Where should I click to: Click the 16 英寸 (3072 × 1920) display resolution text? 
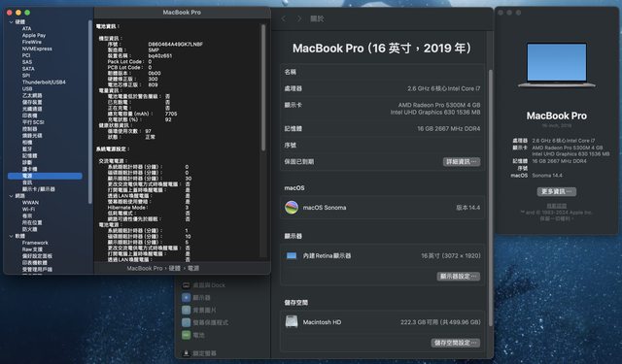(451, 256)
